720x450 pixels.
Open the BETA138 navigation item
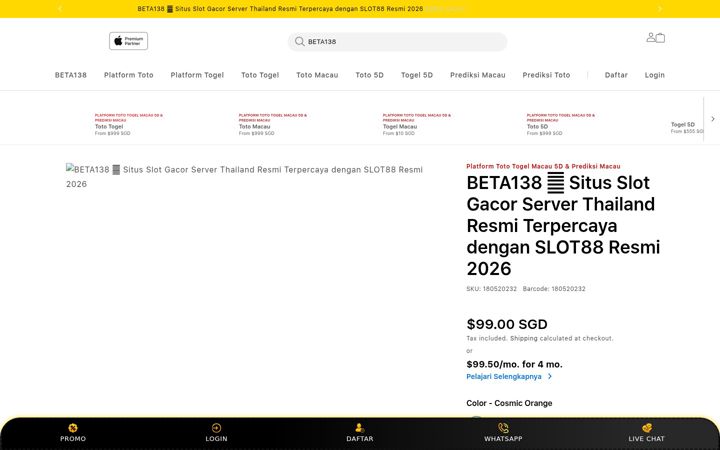(x=71, y=75)
